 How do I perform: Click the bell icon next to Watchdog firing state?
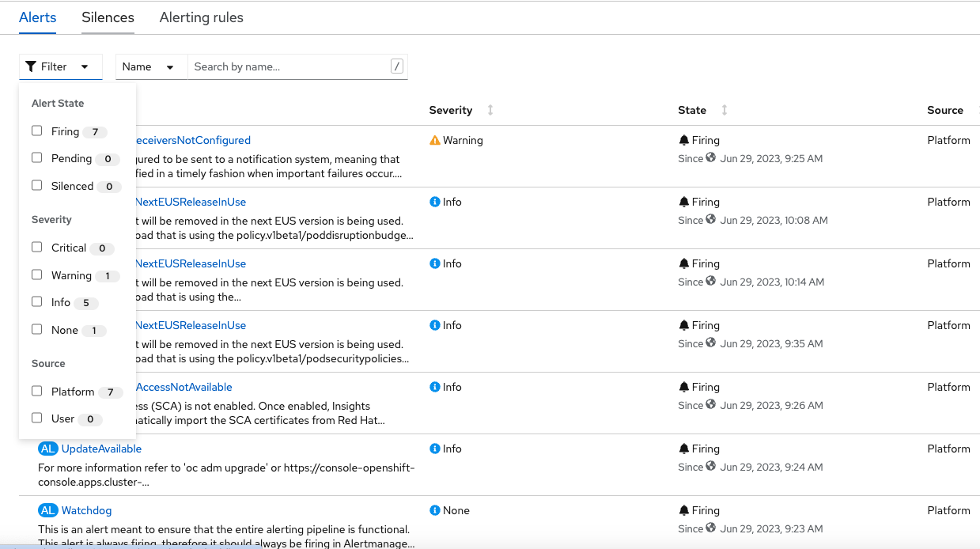pos(683,510)
